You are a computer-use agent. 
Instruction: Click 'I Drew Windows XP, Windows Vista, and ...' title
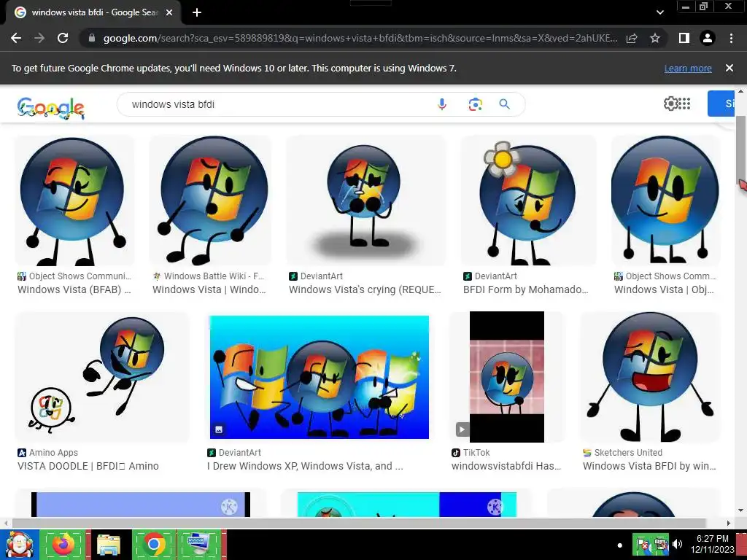click(305, 466)
